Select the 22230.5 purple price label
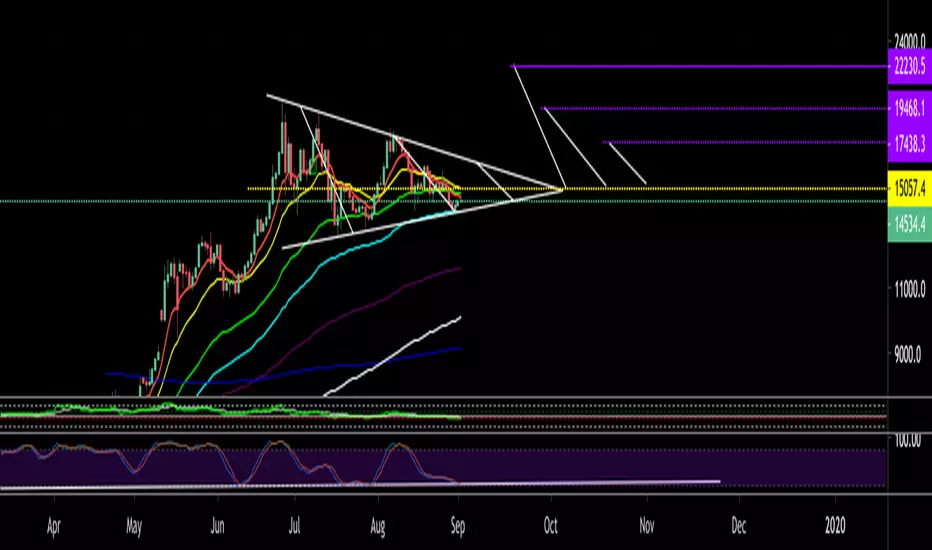This screenshot has height=550, width=932. point(909,66)
